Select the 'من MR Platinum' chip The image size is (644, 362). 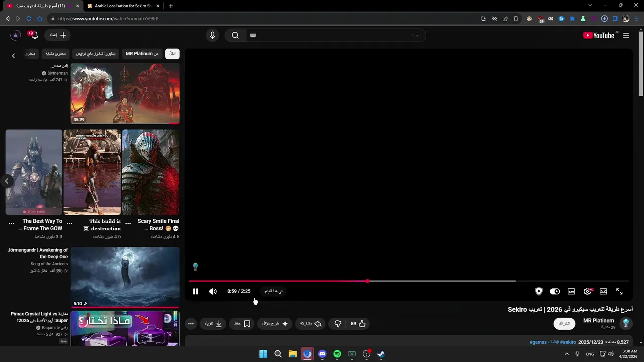tap(142, 54)
